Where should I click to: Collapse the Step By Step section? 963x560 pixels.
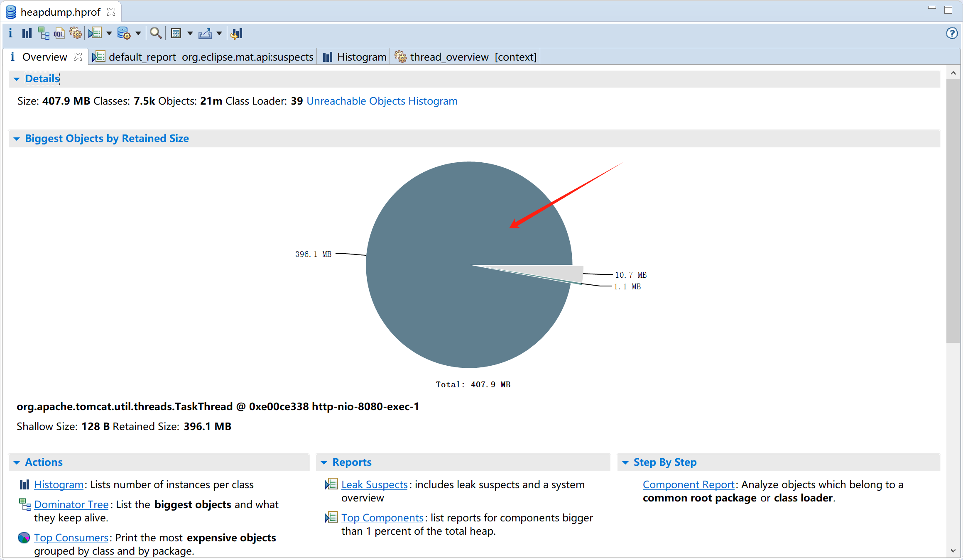[x=625, y=462]
